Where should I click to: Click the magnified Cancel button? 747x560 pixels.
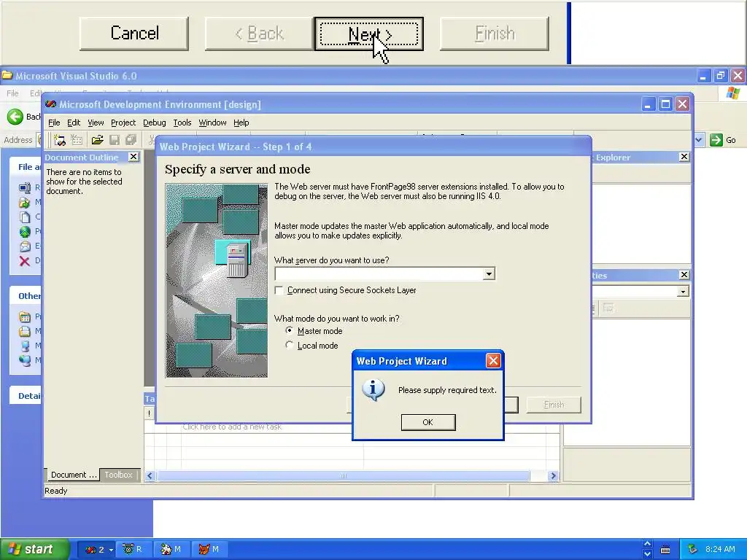134,34
